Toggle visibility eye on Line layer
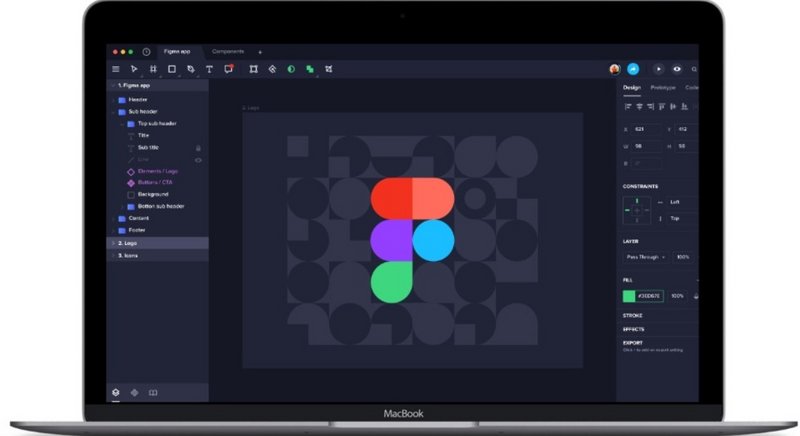This screenshot has width=800, height=436. [198, 159]
